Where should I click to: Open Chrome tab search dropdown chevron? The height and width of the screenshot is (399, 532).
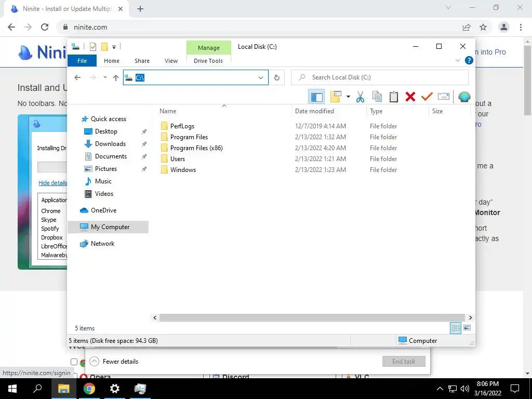click(448, 7)
